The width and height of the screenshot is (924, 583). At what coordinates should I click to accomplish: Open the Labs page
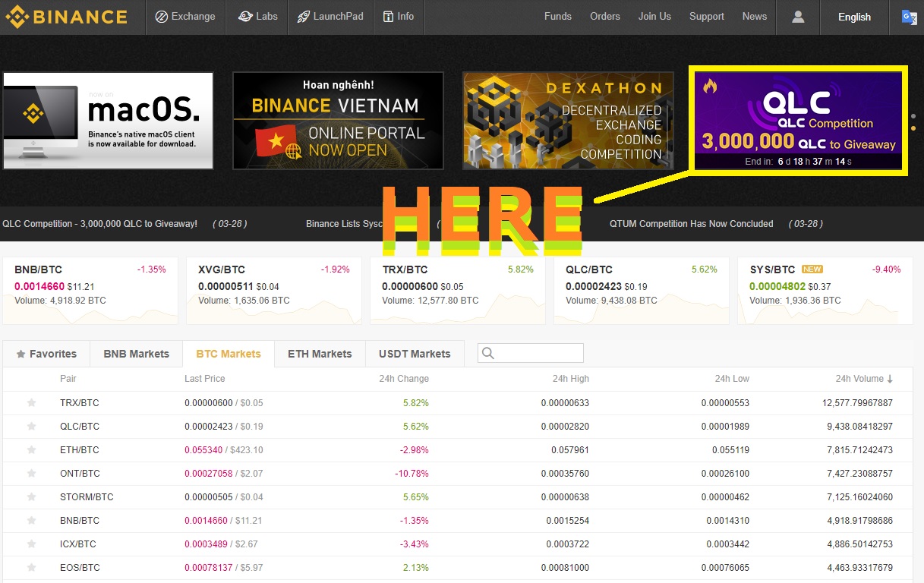coord(257,17)
